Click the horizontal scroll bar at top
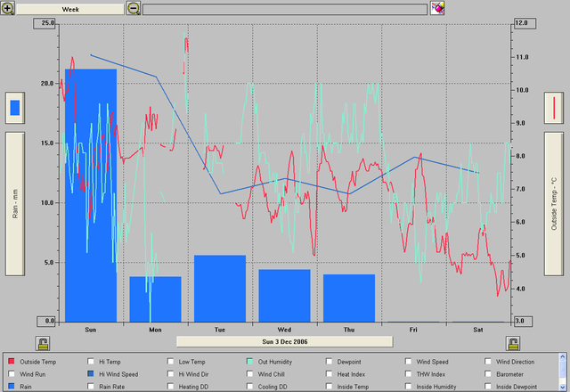 coord(285,8)
